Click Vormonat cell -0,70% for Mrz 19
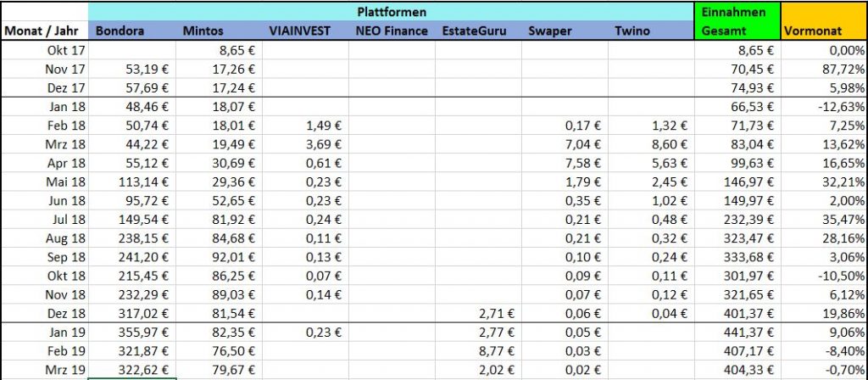Viewport: 868px width, 380px height. pos(824,370)
